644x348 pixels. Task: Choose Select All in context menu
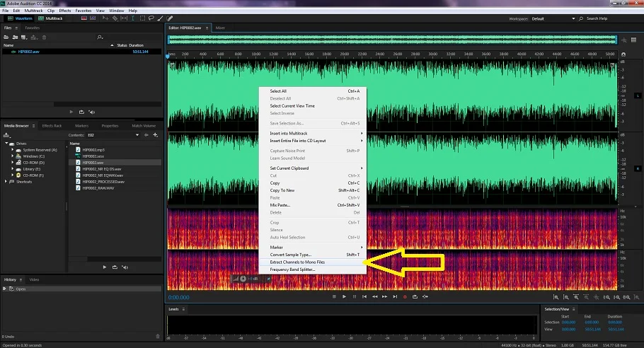[x=313, y=91]
